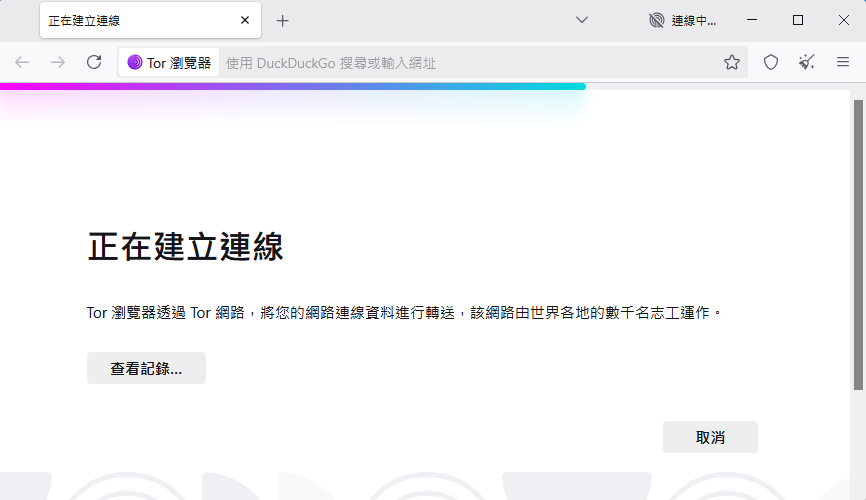Open 查看記錄... logs button
The width and height of the screenshot is (866, 500).
pyautogui.click(x=146, y=368)
